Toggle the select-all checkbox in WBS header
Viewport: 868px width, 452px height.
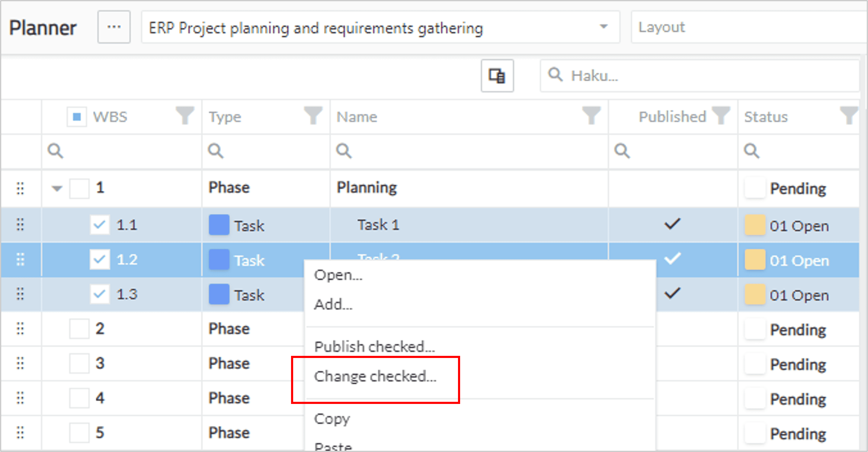(77, 117)
